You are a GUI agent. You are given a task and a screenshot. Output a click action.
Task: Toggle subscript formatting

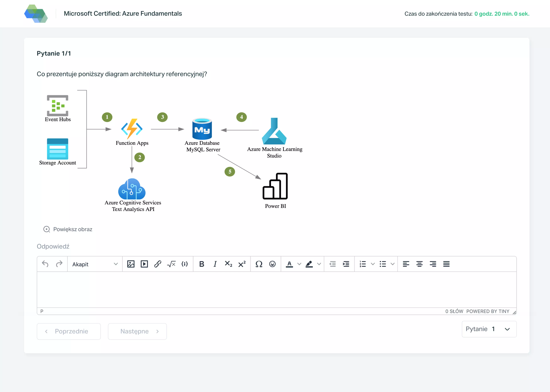pos(229,264)
